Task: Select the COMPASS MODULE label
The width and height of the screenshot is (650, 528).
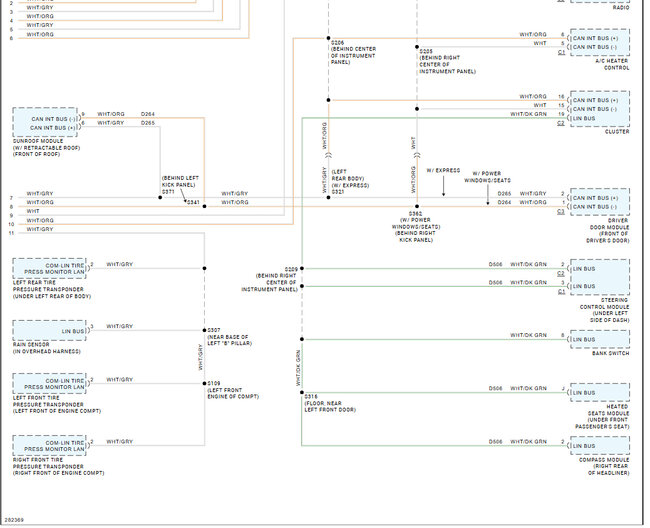Action: [x=604, y=460]
